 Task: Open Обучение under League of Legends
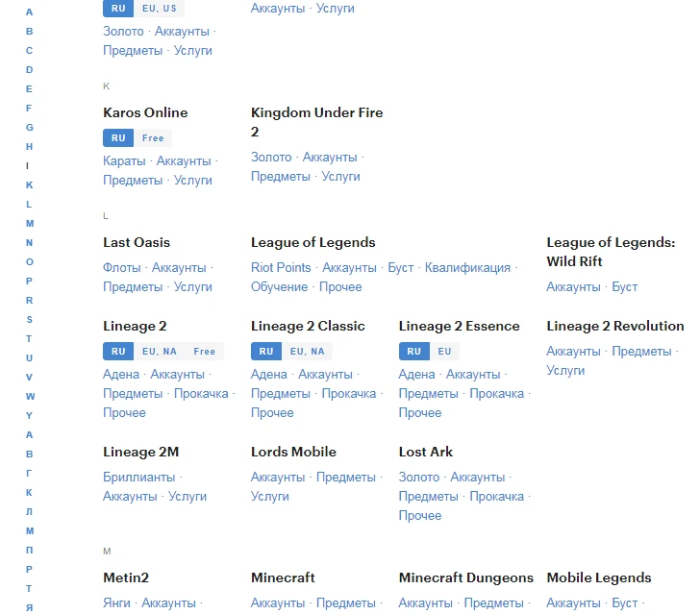click(280, 286)
